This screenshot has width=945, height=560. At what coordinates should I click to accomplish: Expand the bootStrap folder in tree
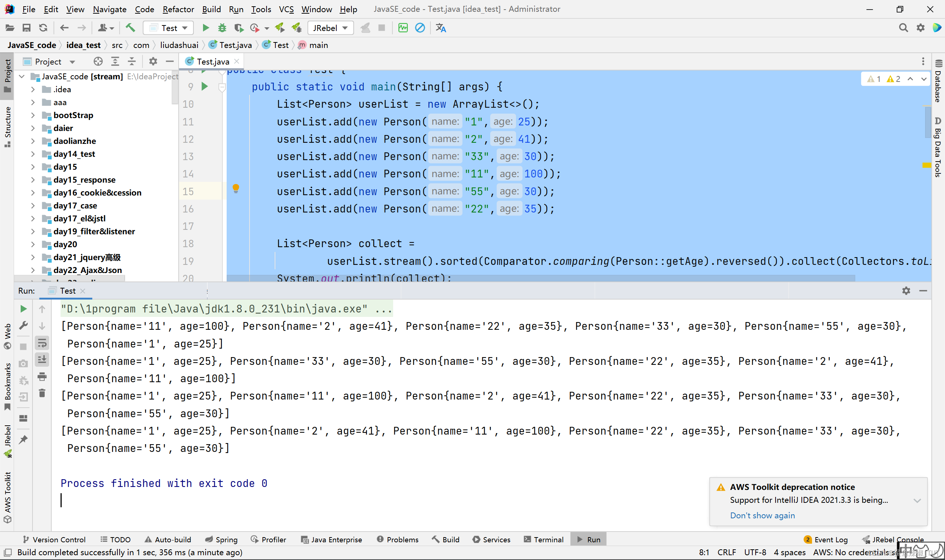point(33,115)
